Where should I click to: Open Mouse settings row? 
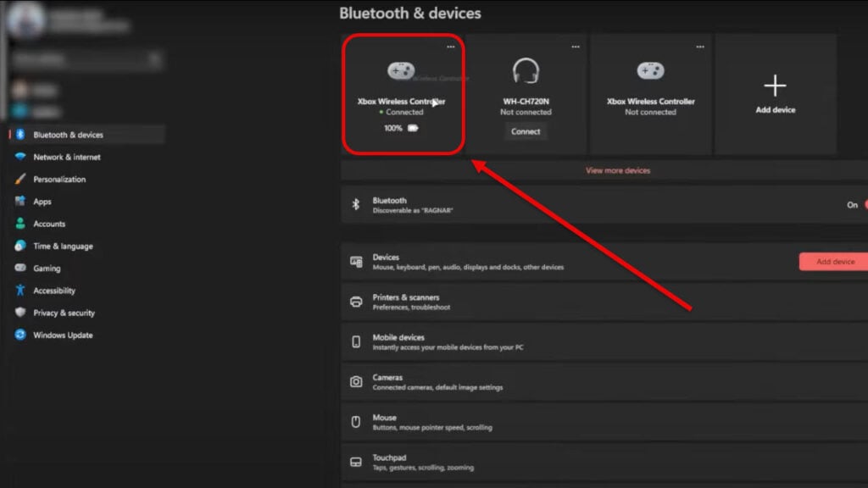tap(604, 422)
